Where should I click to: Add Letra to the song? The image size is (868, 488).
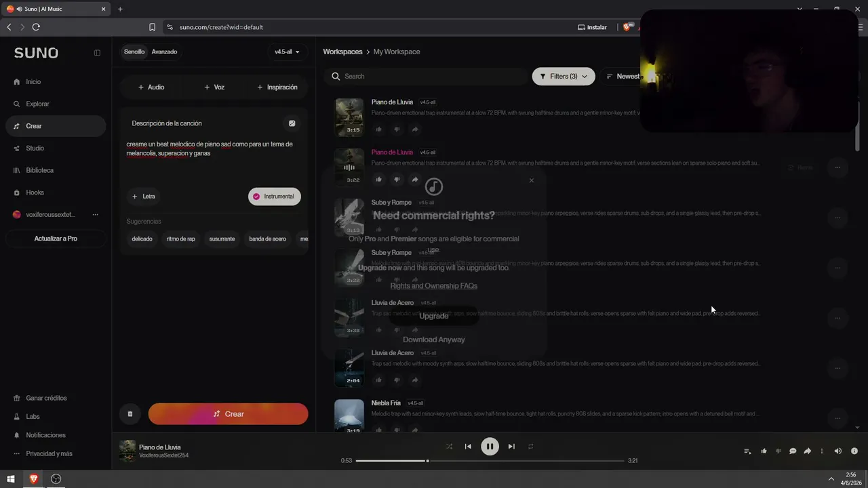point(144,197)
